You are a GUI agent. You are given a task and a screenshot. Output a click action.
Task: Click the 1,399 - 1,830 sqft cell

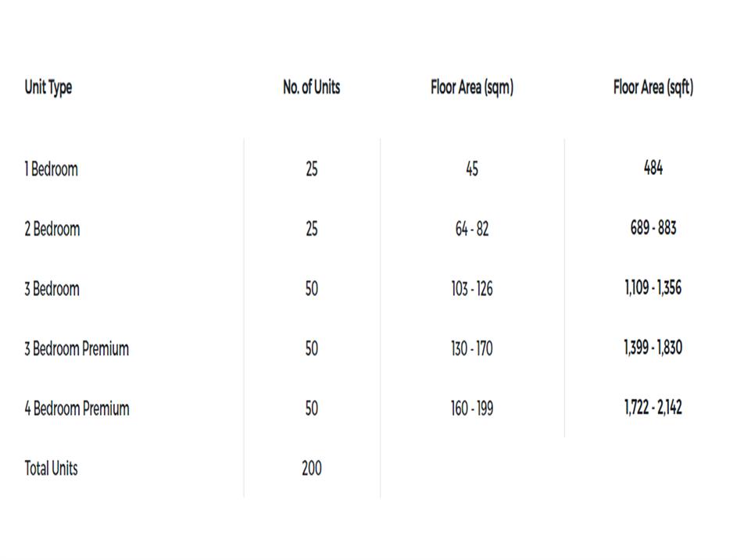[x=653, y=348]
